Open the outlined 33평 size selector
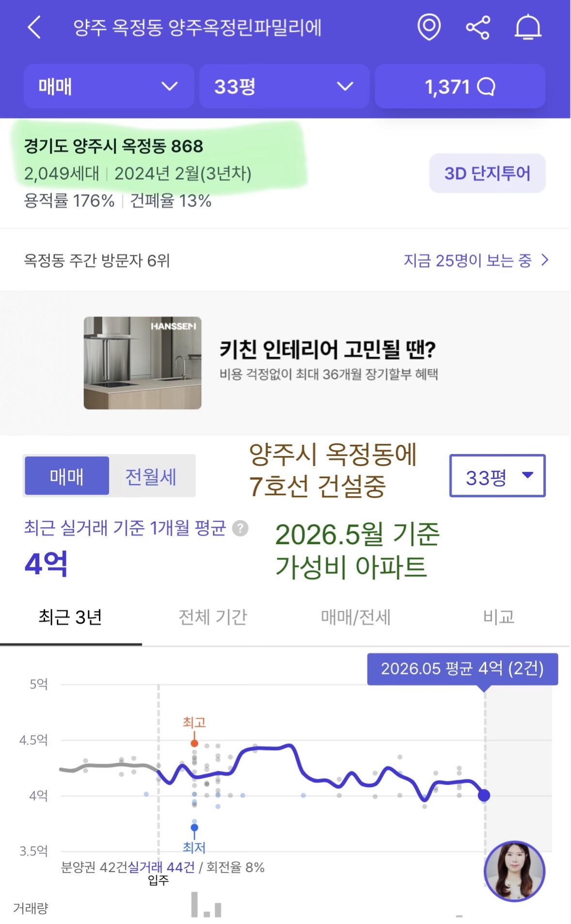The width and height of the screenshot is (571, 924). click(498, 476)
